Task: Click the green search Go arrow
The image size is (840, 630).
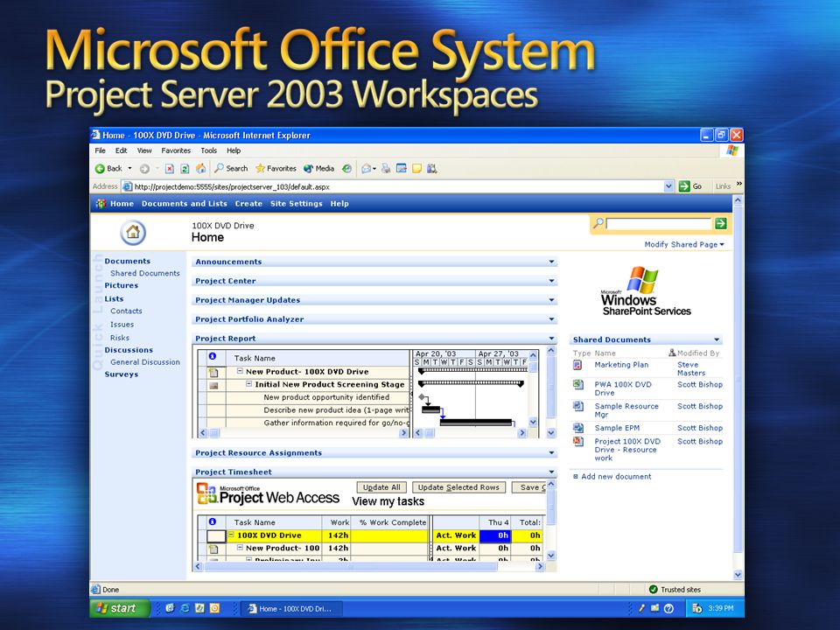Action: (720, 223)
